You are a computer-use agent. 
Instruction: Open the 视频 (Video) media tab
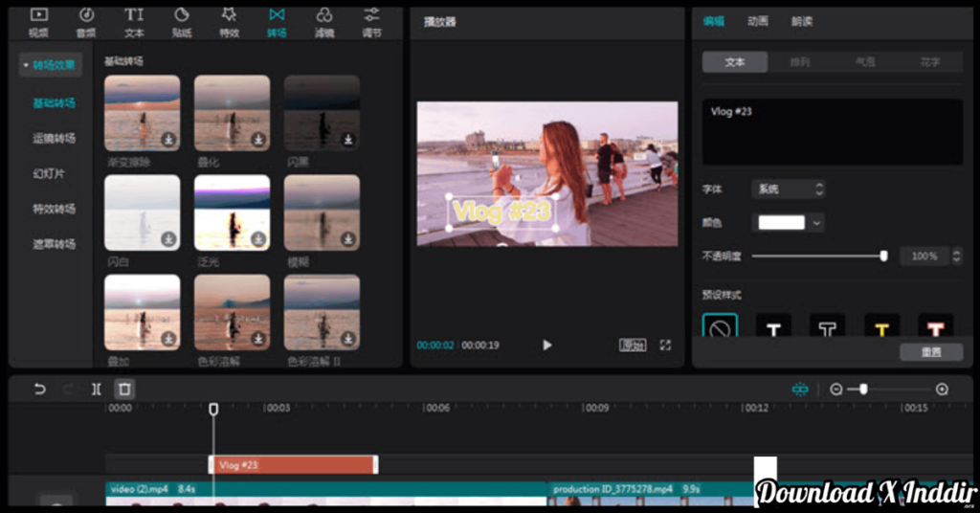[38, 23]
